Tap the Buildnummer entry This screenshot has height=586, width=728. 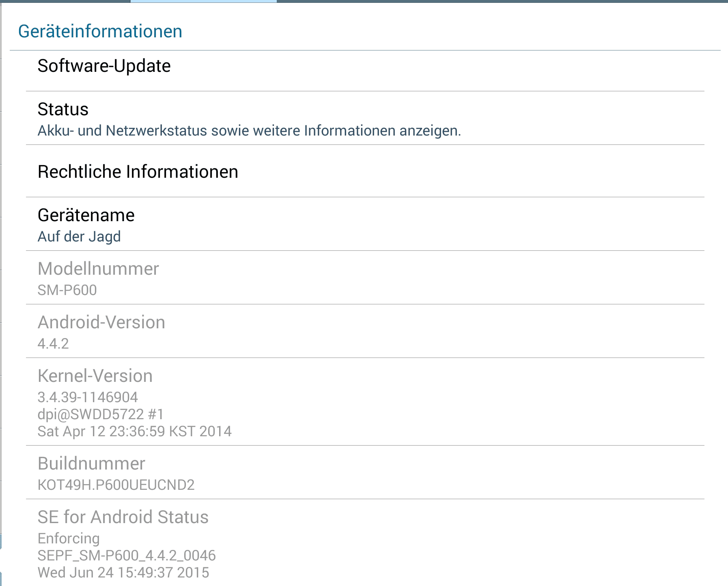[x=365, y=472]
